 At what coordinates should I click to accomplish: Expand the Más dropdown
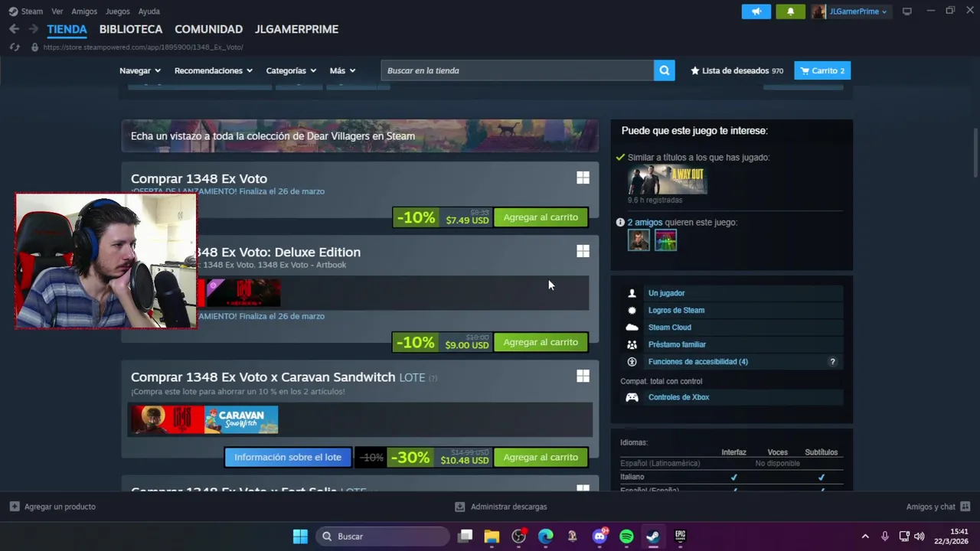click(343, 70)
